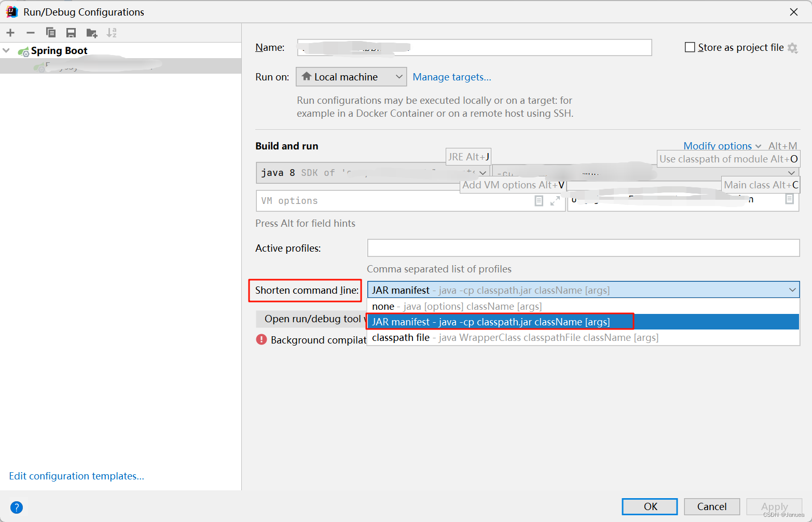This screenshot has width=812, height=522.
Task: Add a new configuration with the plus icon
Action: [x=10, y=33]
